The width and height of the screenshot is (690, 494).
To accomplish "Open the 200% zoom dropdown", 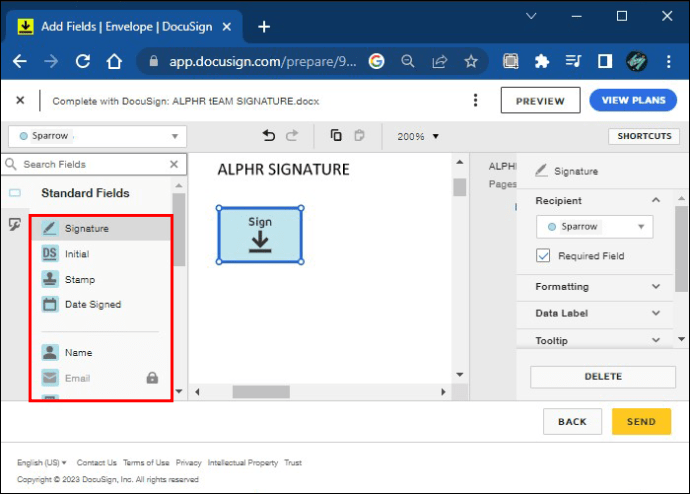I will point(418,136).
